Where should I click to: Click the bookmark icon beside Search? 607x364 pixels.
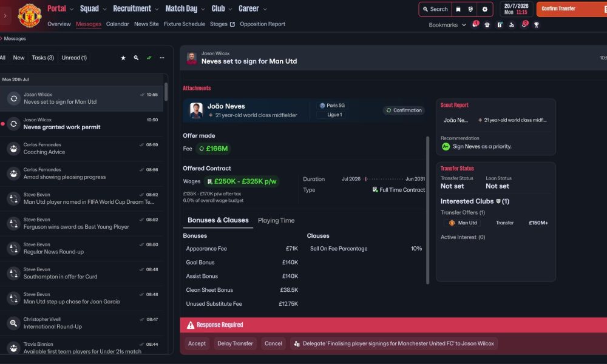[458, 9]
